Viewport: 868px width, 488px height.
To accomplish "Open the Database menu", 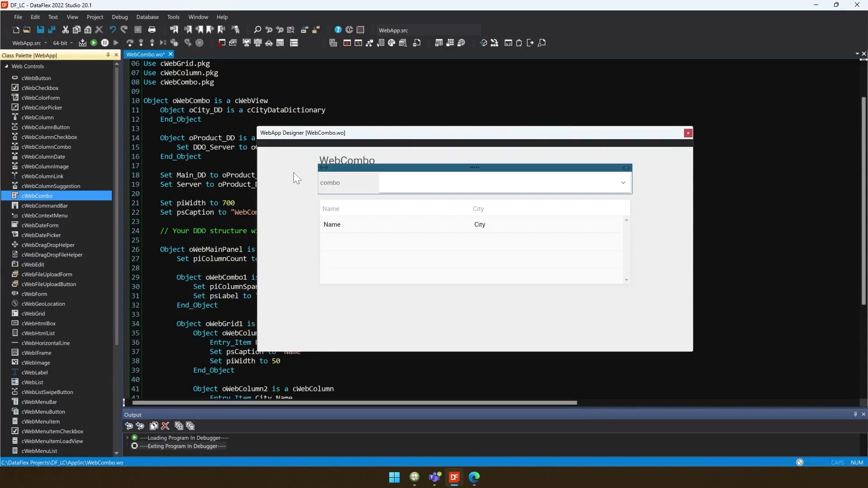I will [147, 17].
